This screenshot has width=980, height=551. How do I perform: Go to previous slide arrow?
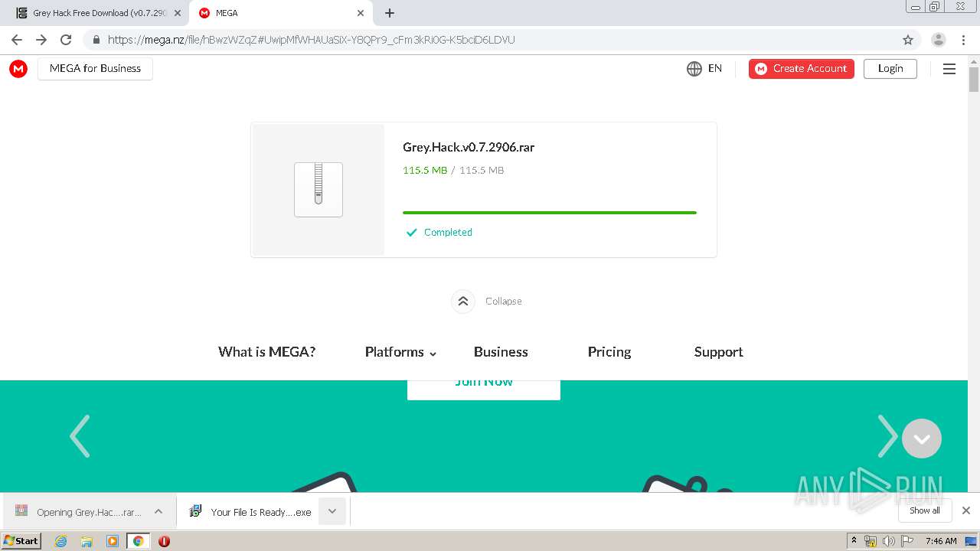tap(80, 436)
